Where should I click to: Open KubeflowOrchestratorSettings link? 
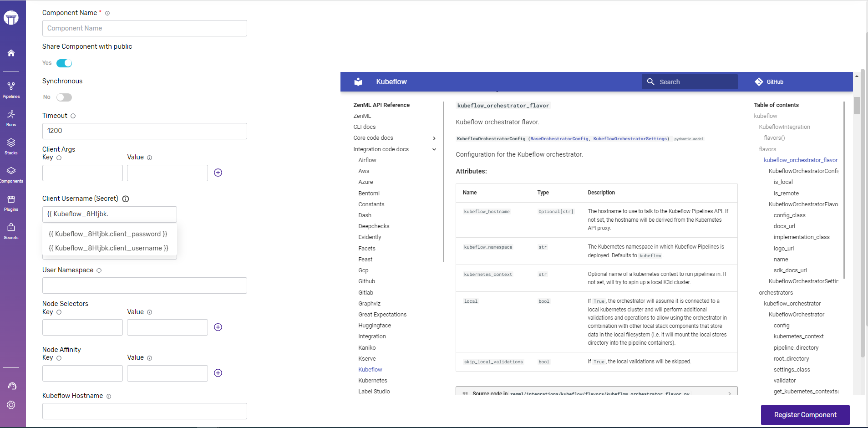(x=631, y=139)
